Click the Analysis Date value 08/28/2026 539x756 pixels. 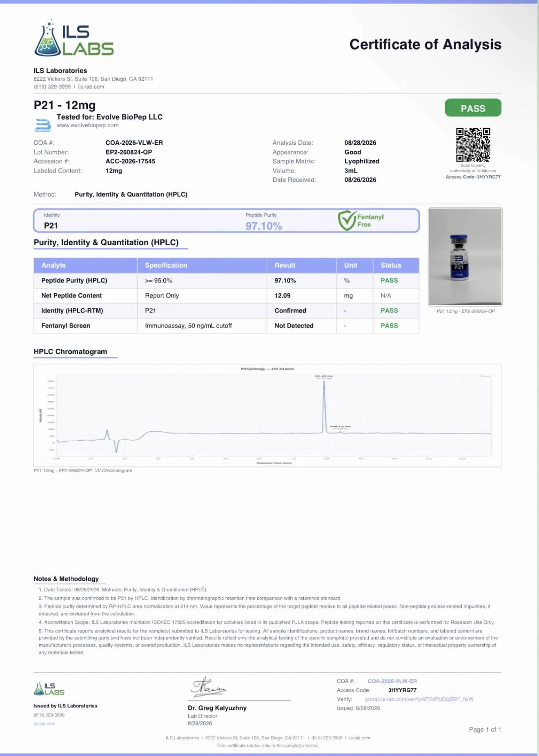pyautogui.click(x=360, y=143)
